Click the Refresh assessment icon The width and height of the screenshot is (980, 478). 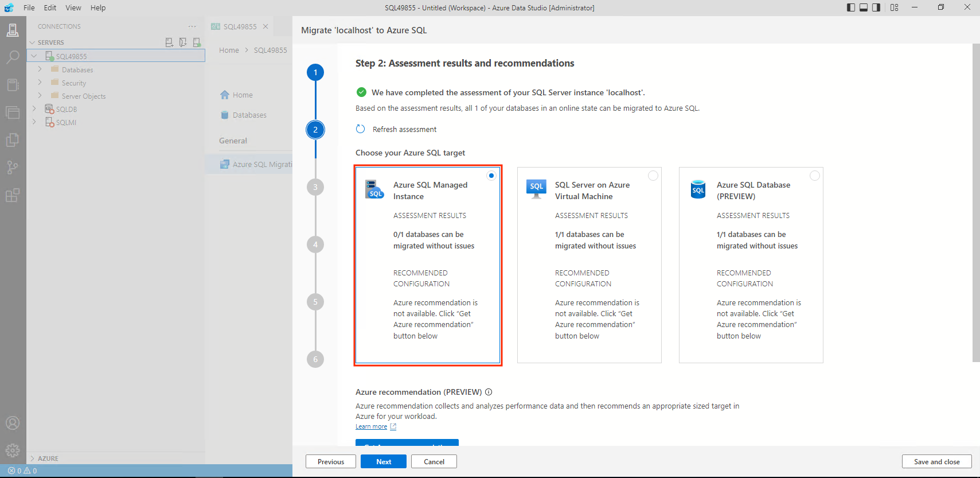[x=360, y=129]
